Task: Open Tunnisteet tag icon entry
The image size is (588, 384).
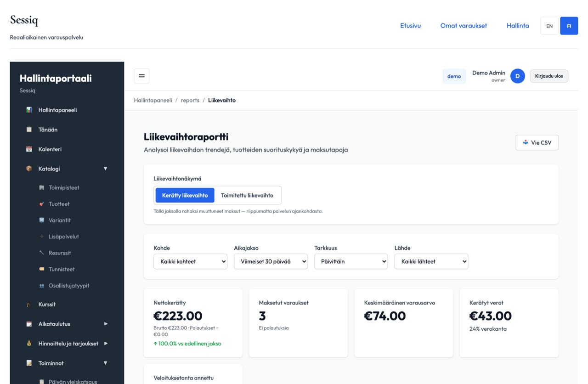Action: (x=42, y=269)
